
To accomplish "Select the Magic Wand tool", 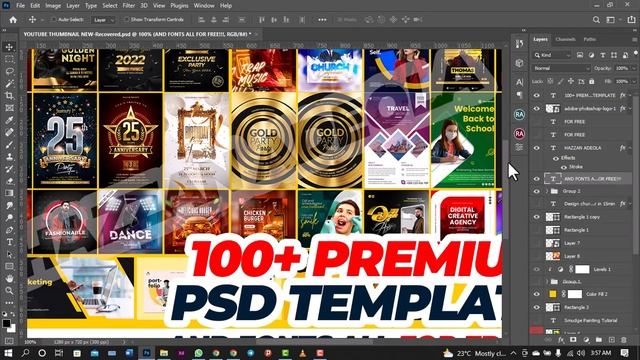I will pyautogui.click(x=9, y=84).
